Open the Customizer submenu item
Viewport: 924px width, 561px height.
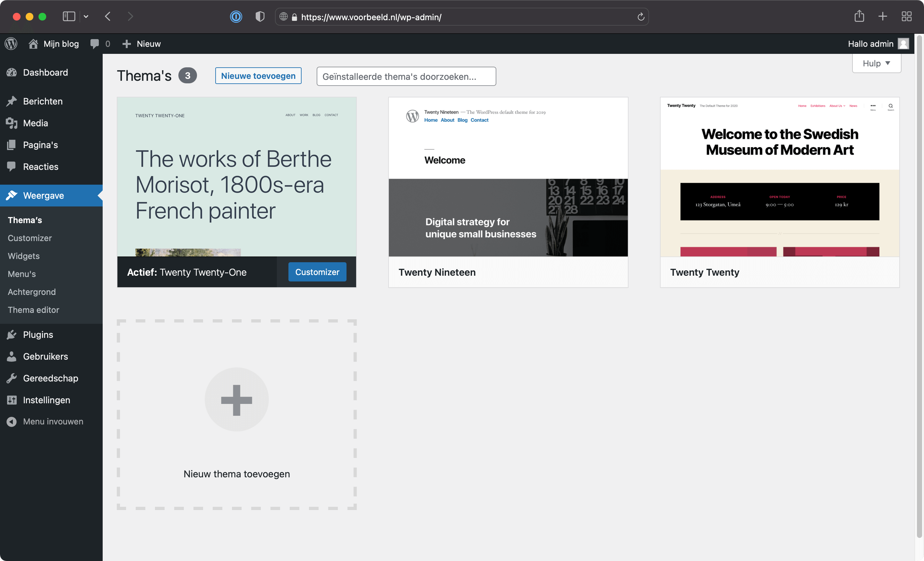30,238
